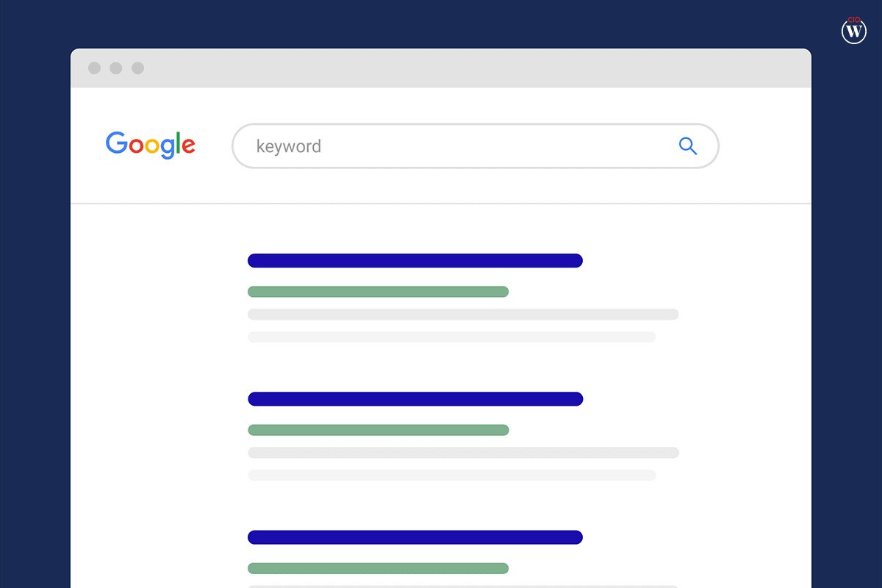Open the second result's blue title link

pyautogui.click(x=415, y=399)
